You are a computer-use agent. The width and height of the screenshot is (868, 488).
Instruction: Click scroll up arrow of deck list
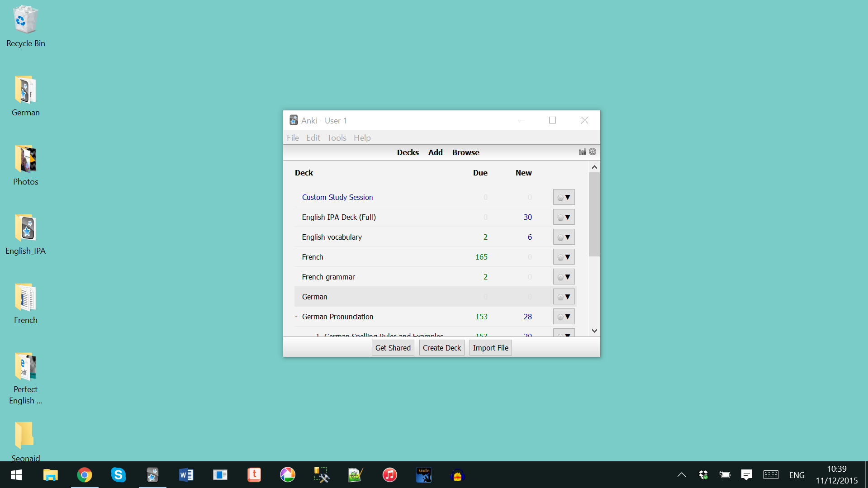point(594,167)
